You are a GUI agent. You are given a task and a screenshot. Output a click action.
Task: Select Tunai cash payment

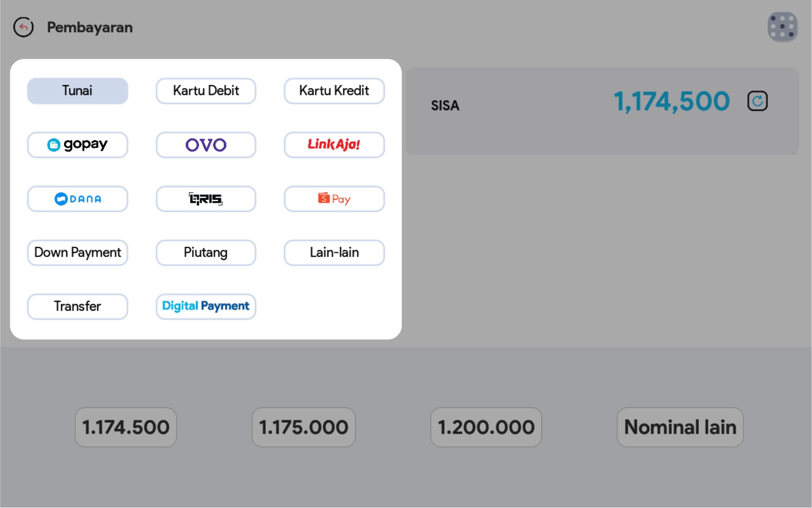tap(77, 91)
